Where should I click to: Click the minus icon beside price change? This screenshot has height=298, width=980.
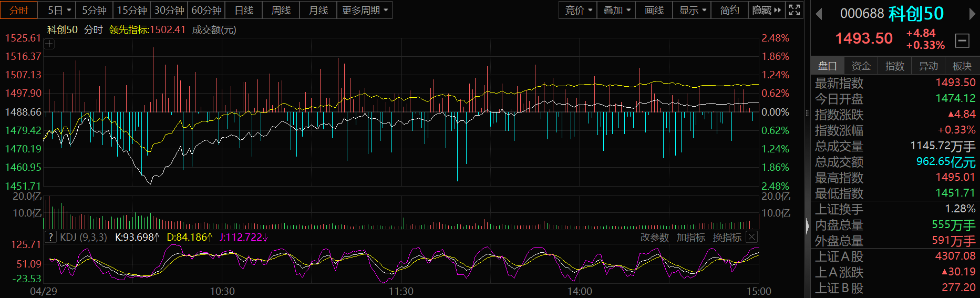click(x=962, y=40)
